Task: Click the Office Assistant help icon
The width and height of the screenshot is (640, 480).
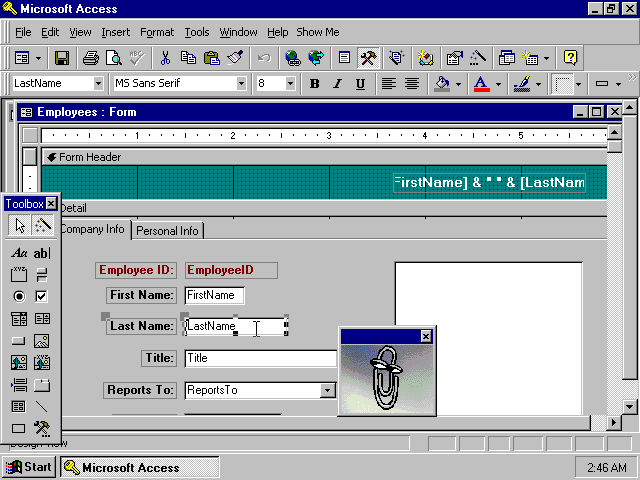Action: pos(570,58)
